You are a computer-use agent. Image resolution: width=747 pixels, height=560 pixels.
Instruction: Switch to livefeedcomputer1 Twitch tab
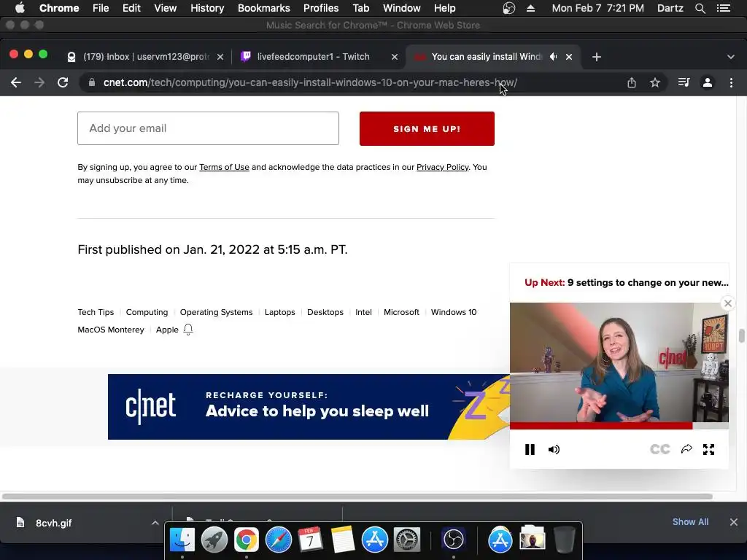coord(314,57)
